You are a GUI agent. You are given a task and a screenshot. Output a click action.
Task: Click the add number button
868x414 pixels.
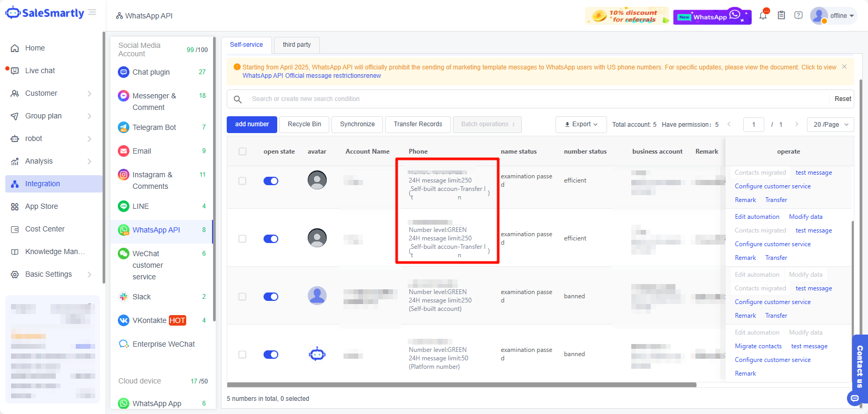pos(252,125)
